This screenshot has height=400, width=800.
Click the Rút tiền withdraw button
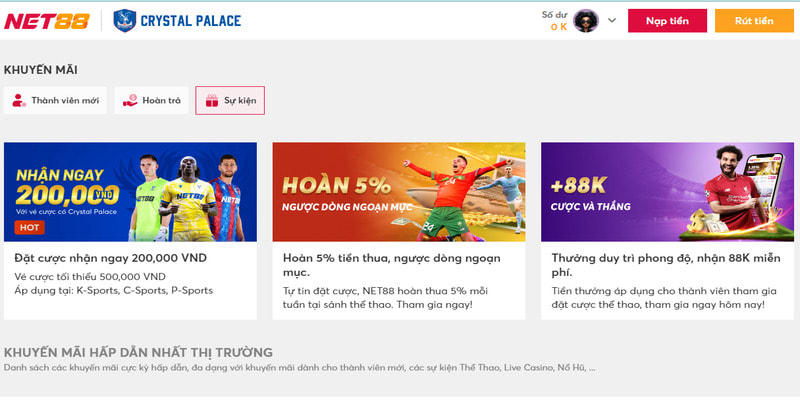[x=754, y=21]
